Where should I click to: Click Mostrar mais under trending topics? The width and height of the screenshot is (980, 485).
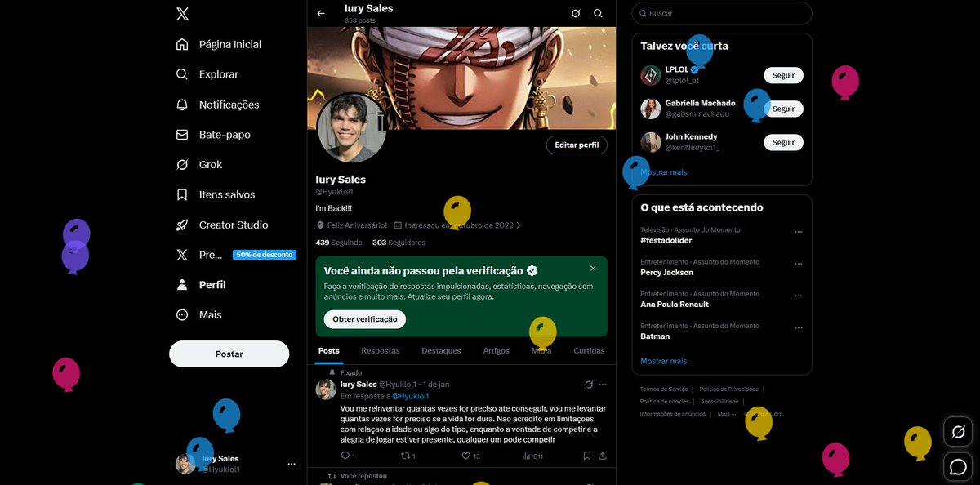click(663, 361)
